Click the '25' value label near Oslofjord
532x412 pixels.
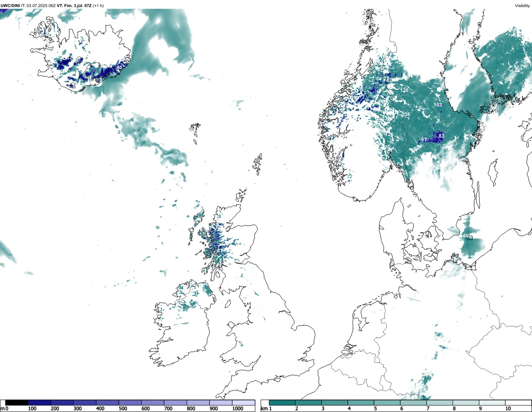[387, 147]
